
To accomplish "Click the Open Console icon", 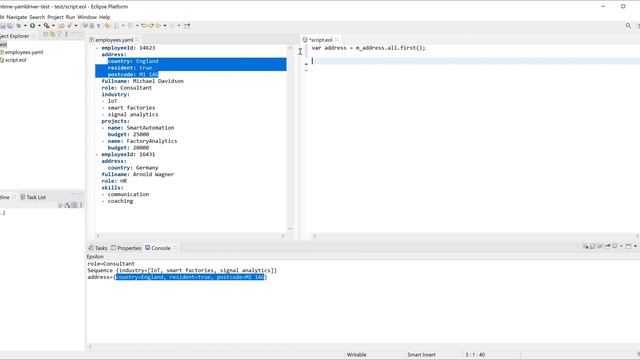I will pyautogui.click(x=629, y=246).
